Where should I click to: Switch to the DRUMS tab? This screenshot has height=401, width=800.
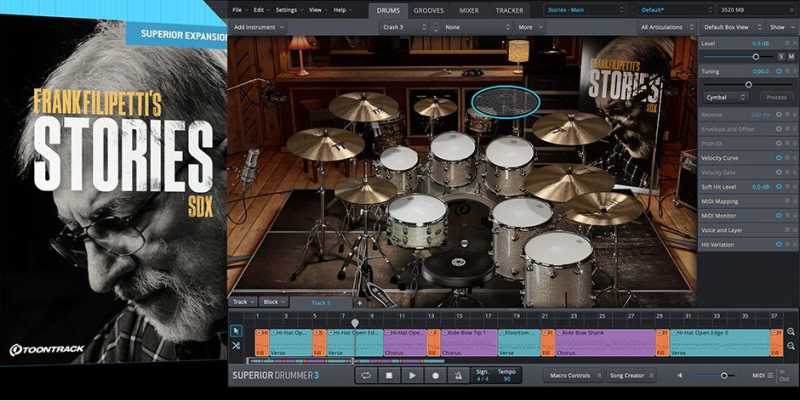388,10
